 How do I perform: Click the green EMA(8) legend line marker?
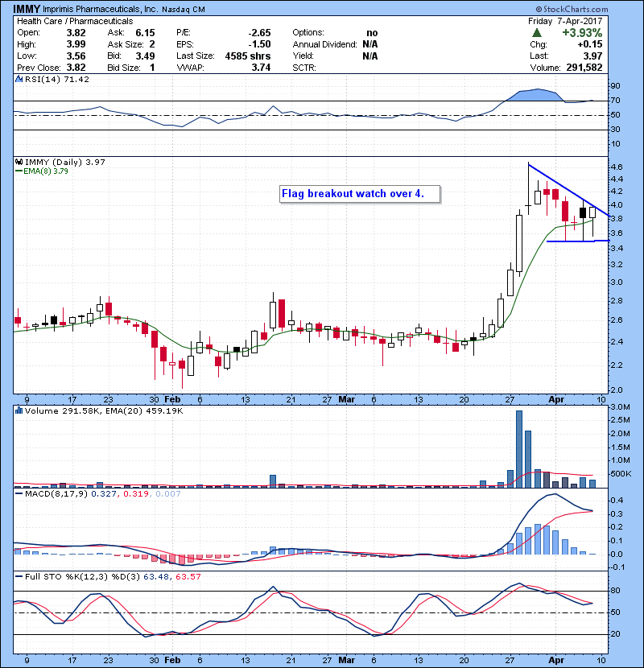(19, 171)
